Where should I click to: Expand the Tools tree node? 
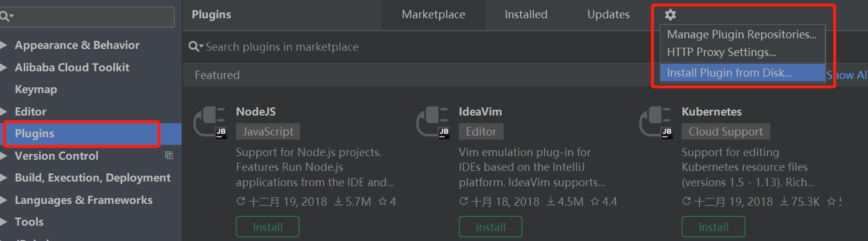[5, 222]
